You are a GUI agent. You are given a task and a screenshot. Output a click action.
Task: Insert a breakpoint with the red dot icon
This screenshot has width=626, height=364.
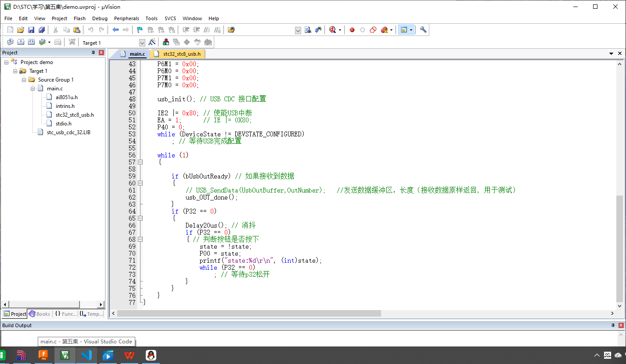tap(352, 29)
